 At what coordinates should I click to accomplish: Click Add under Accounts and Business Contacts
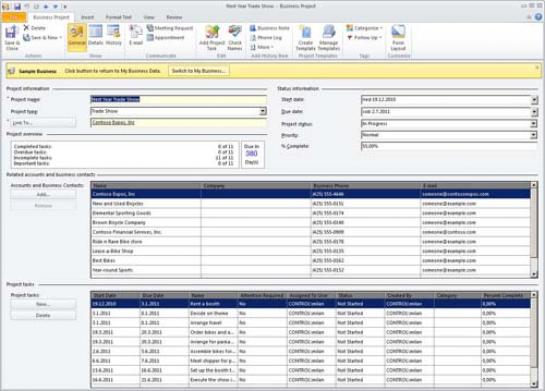(43, 195)
